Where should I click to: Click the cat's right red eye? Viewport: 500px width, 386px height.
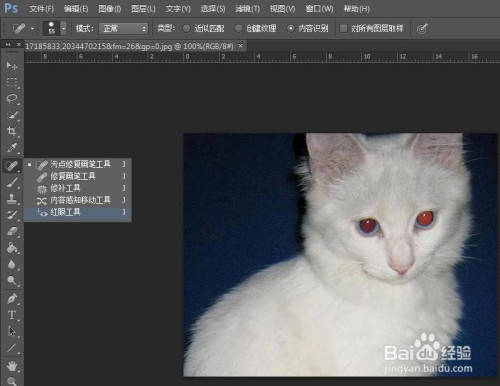click(425, 219)
